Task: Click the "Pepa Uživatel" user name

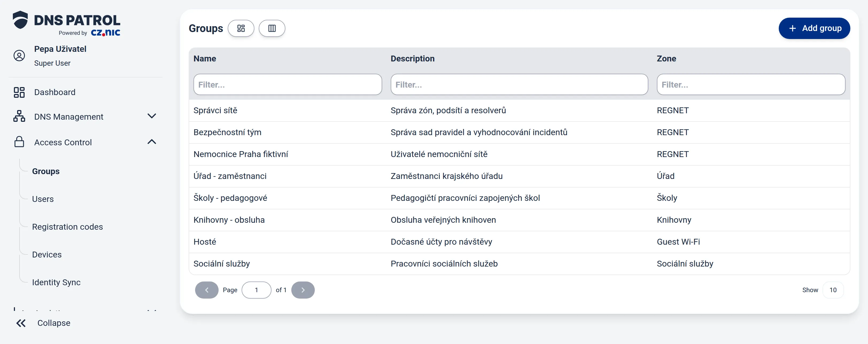Action: pyautogui.click(x=60, y=49)
